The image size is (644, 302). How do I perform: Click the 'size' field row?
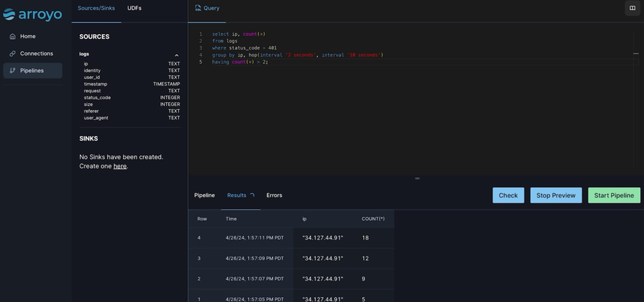click(x=132, y=104)
